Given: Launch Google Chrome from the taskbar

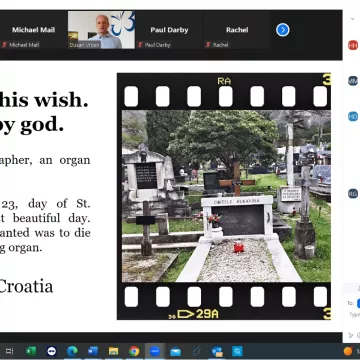Looking at the screenshot, I should point(134,351).
